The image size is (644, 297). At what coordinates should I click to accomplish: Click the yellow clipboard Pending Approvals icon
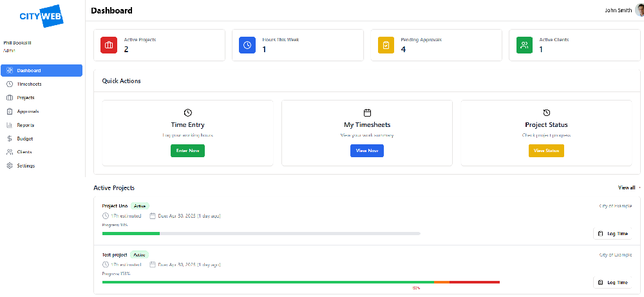pos(386,45)
